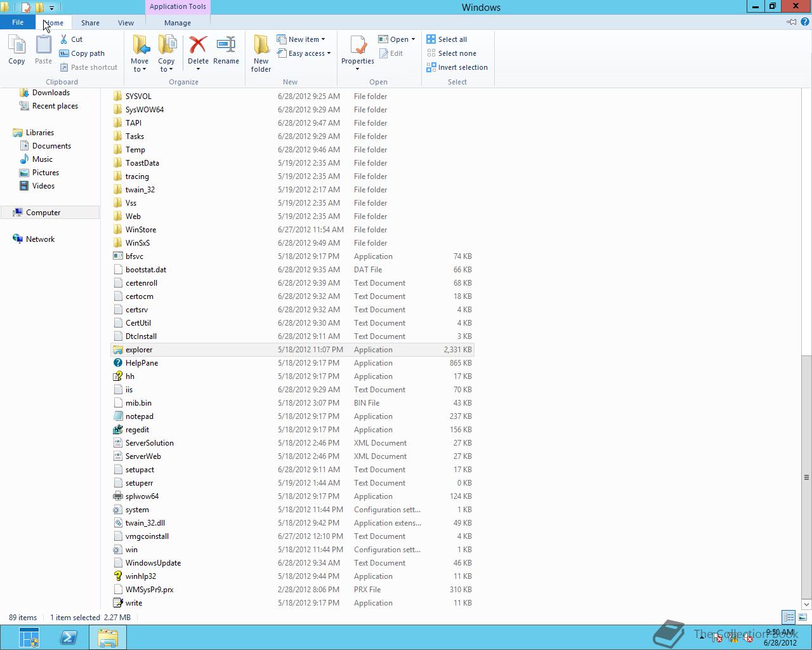Click Invert selection in the ribbon
This screenshot has width=812, height=650.
coord(457,67)
